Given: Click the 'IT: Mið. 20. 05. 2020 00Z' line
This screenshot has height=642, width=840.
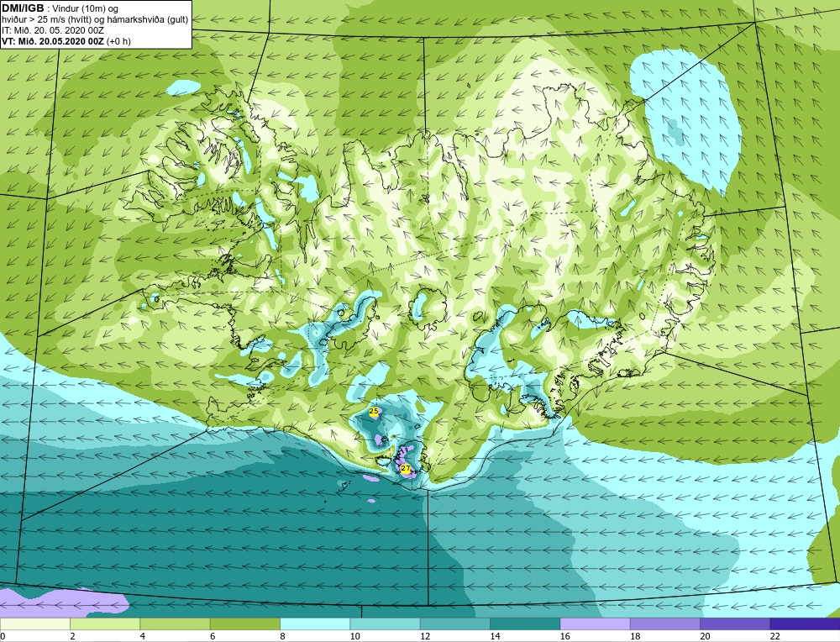Looking at the screenshot, I should pos(52,30).
